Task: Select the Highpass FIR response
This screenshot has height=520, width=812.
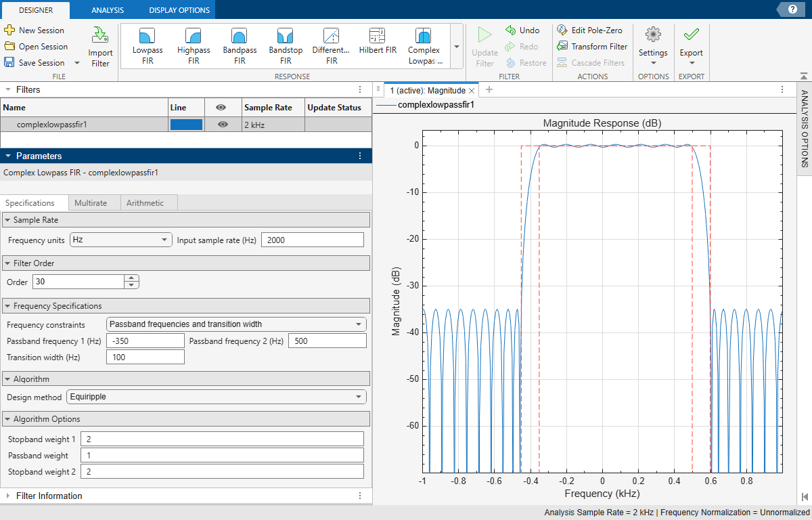Action: tap(194, 46)
